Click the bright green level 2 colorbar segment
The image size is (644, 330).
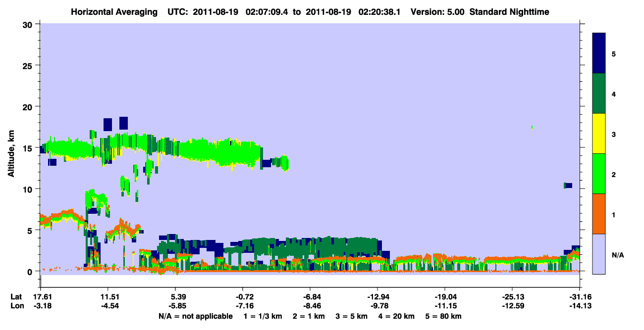click(x=599, y=173)
